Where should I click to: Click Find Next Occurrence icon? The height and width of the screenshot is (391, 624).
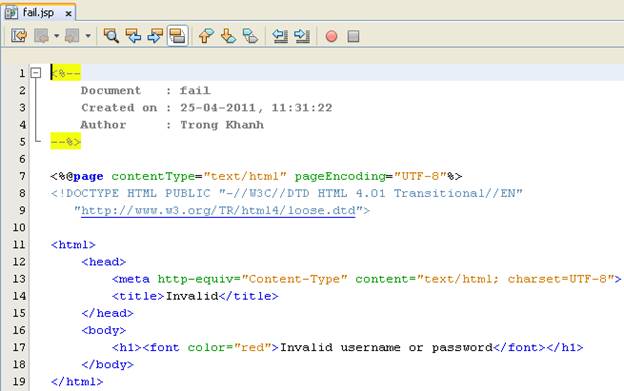point(155,36)
